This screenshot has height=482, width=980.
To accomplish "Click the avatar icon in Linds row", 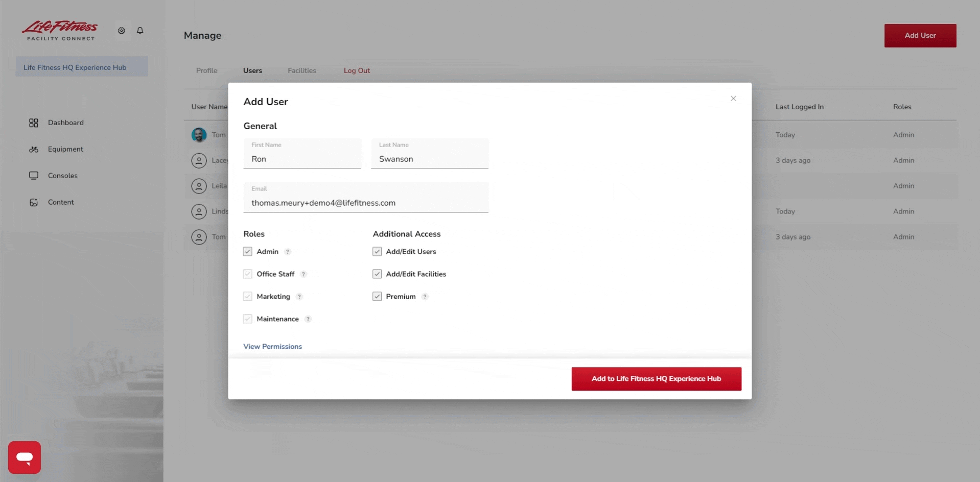I will (199, 211).
